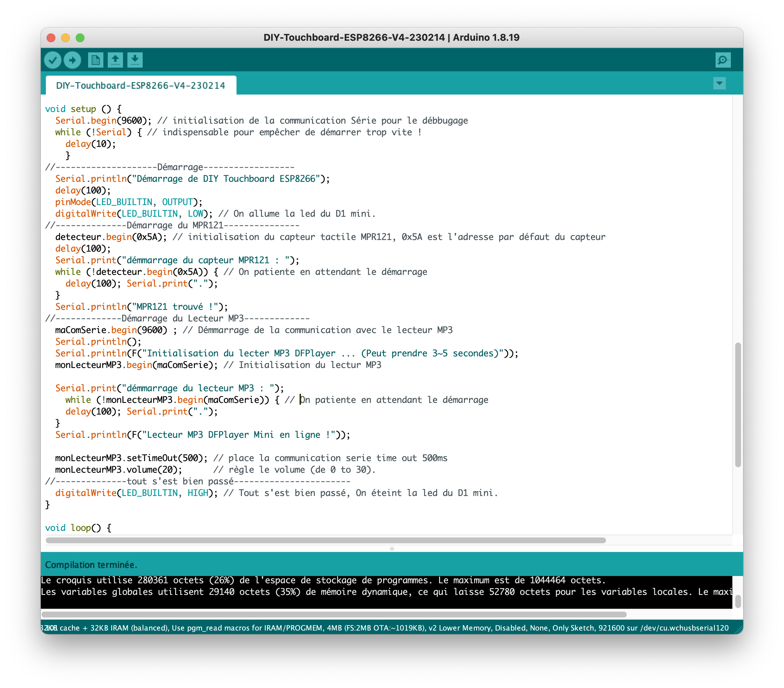Create a new sketch via toolbar icon
784x688 pixels.
(x=95, y=60)
